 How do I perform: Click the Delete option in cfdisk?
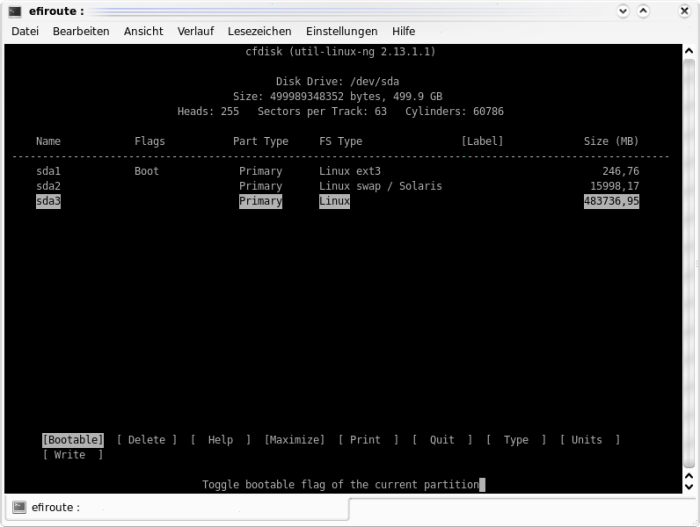pyautogui.click(x=147, y=440)
